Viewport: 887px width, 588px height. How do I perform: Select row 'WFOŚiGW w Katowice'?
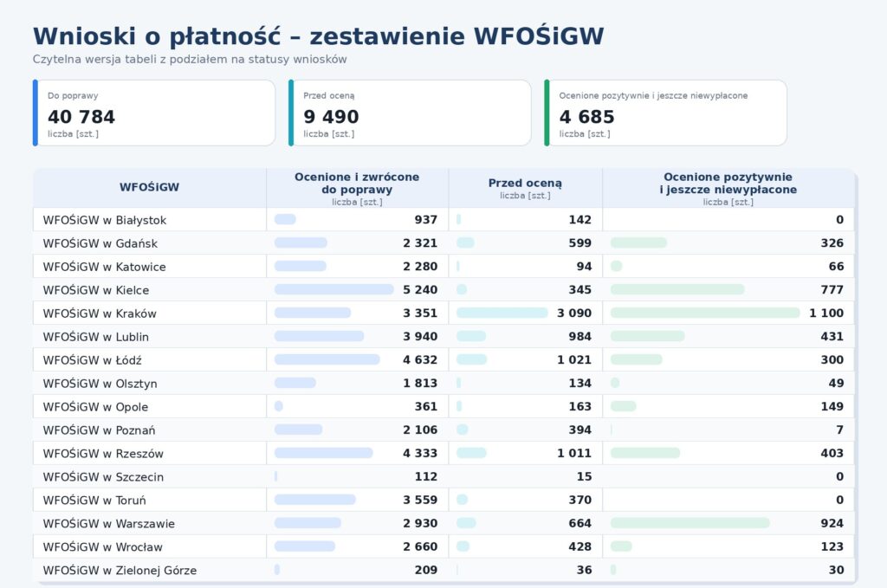coord(443,267)
